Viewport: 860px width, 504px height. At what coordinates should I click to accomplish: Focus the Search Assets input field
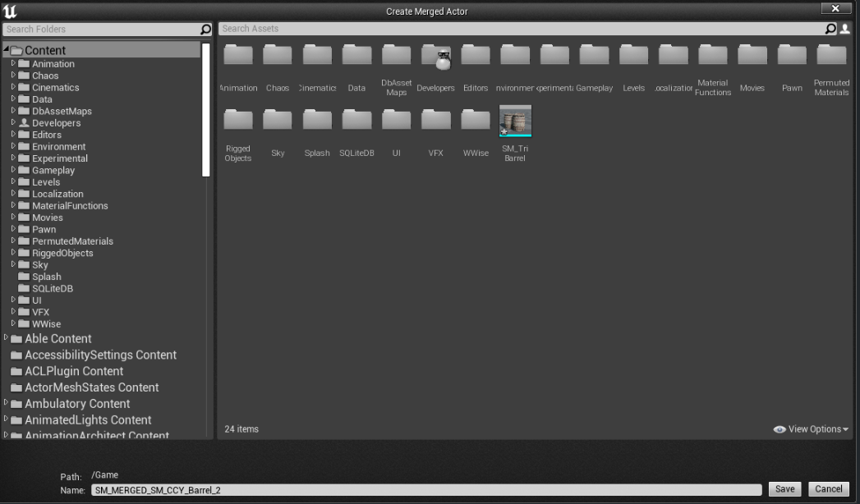[x=522, y=29]
